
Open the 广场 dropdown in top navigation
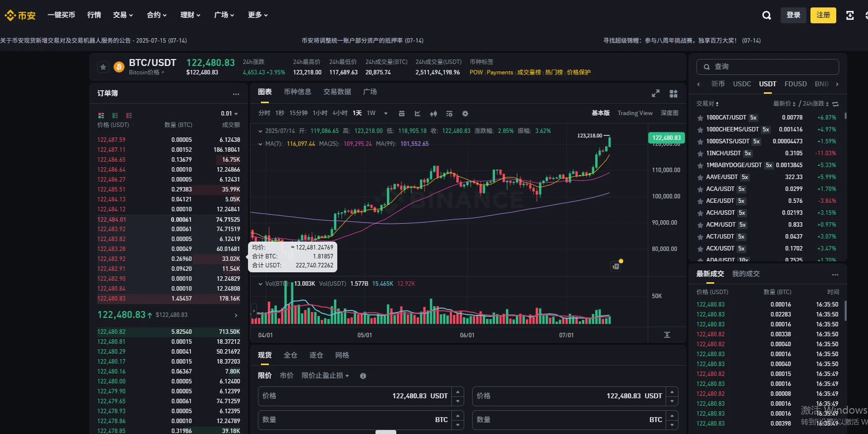tap(224, 15)
